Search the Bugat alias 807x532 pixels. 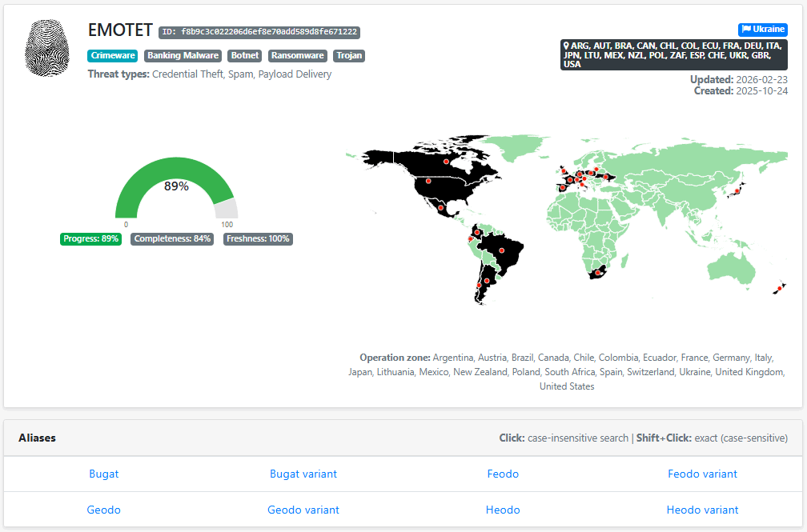click(104, 474)
